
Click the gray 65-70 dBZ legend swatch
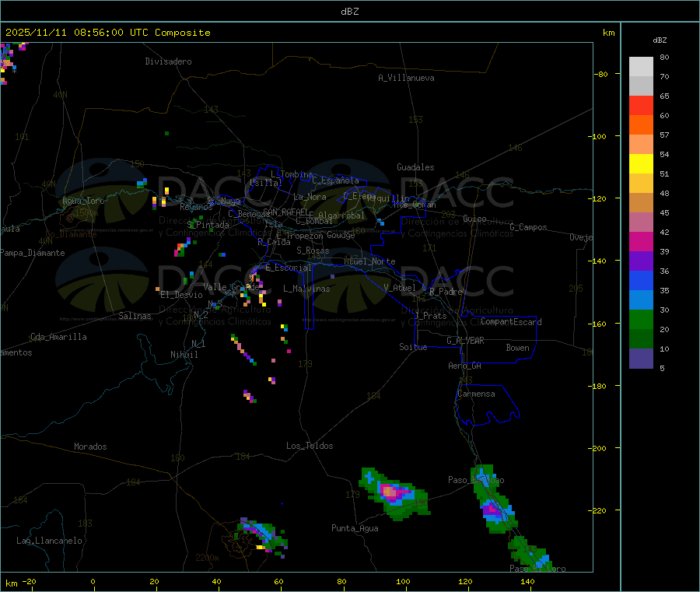(x=641, y=86)
